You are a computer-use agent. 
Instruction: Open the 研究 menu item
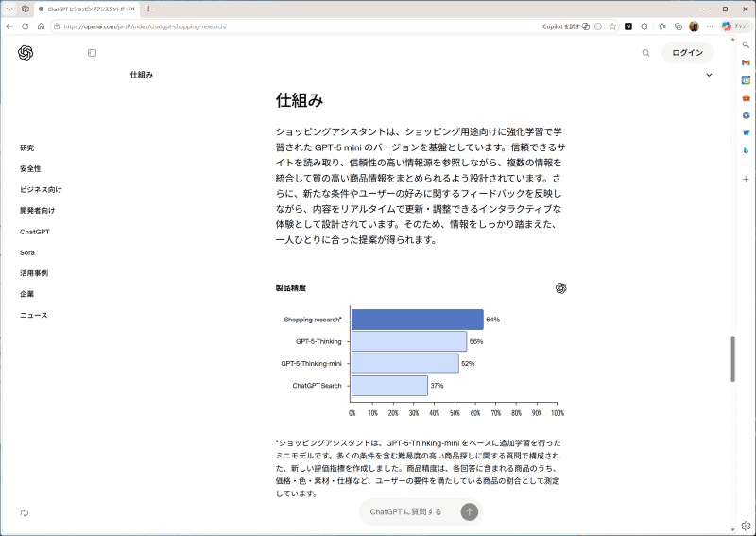27,147
